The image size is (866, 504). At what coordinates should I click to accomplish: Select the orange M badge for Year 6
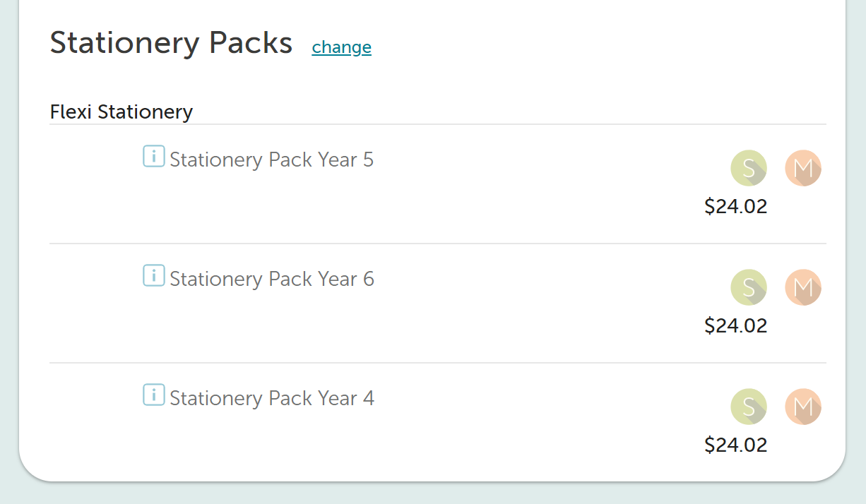[x=803, y=288]
